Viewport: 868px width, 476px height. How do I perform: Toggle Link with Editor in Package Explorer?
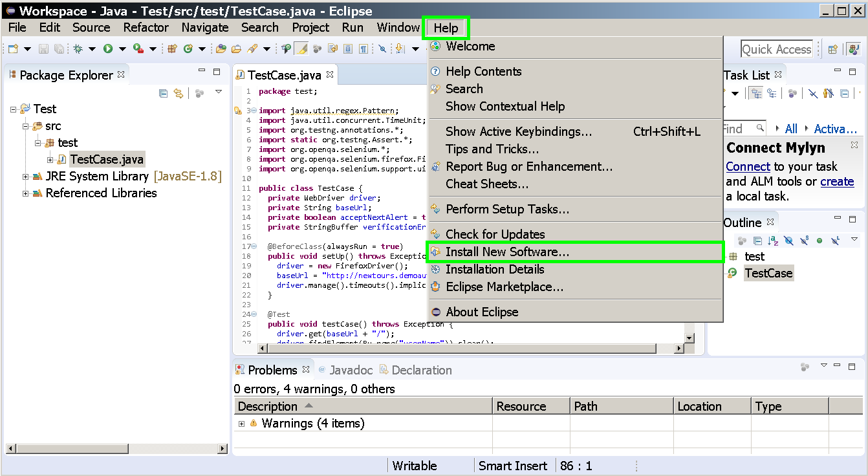click(179, 93)
